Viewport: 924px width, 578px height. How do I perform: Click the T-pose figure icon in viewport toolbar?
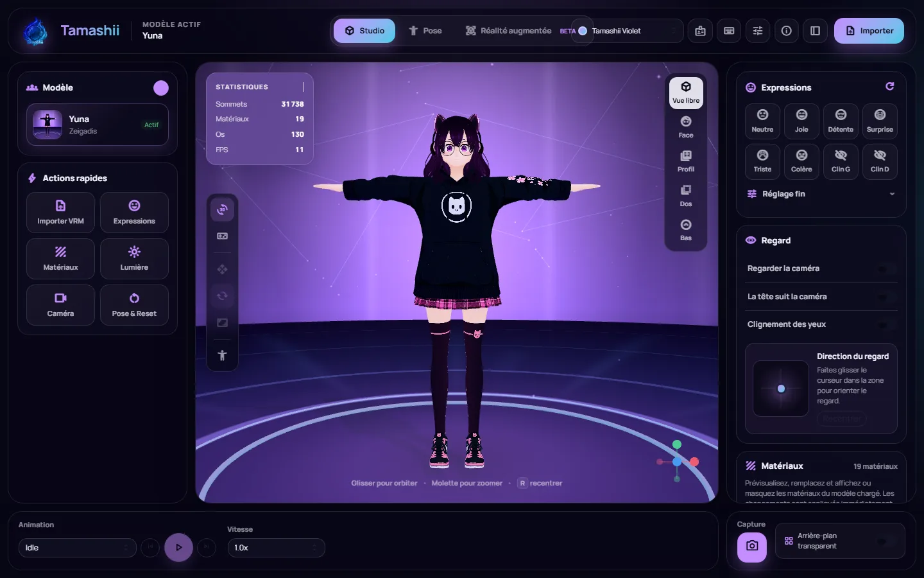pos(223,355)
